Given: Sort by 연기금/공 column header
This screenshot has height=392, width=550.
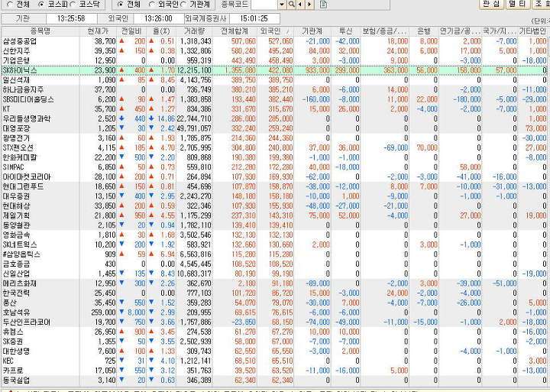Looking at the screenshot, I should pyautogui.click(x=461, y=31).
